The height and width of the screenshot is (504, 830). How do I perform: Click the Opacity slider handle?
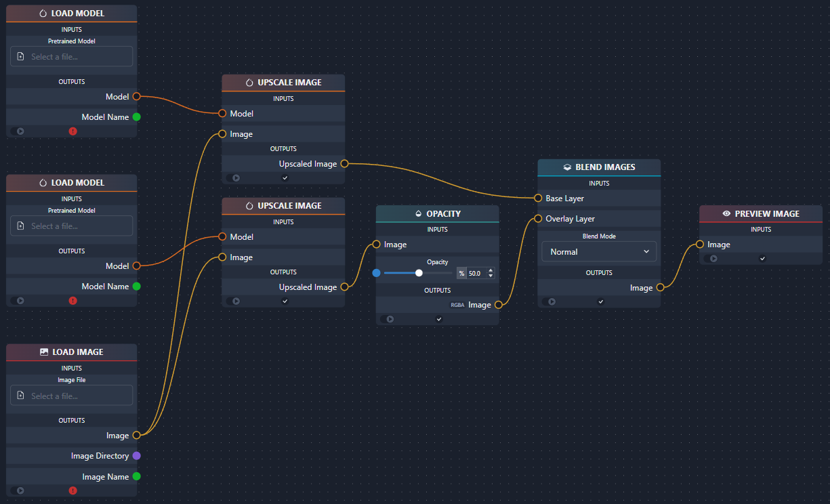pos(419,273)
